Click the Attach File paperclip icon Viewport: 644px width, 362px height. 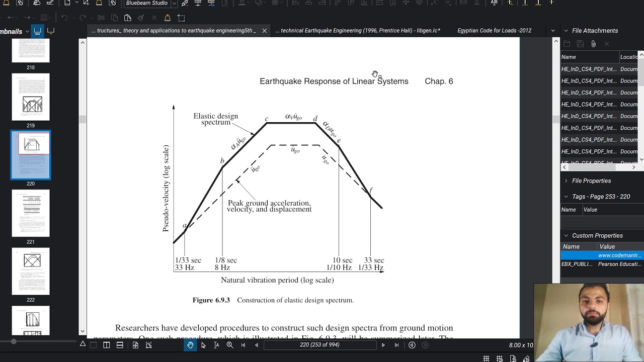click(594, 44)
